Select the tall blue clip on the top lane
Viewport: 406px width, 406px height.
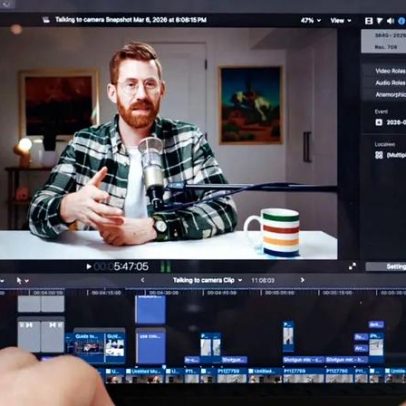click(150, 310)
